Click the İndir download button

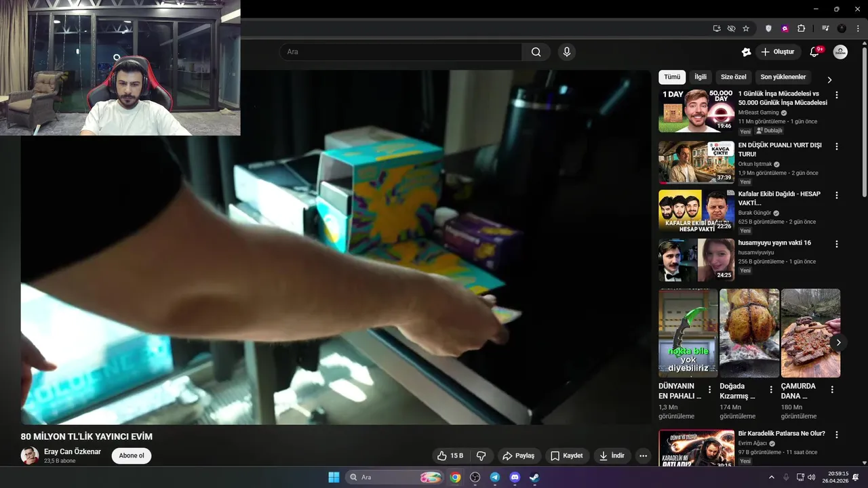point(612,455)
